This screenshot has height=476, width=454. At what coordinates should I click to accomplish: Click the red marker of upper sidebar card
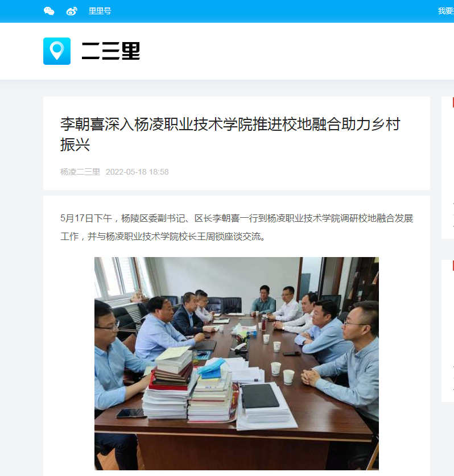pos(453,102)
